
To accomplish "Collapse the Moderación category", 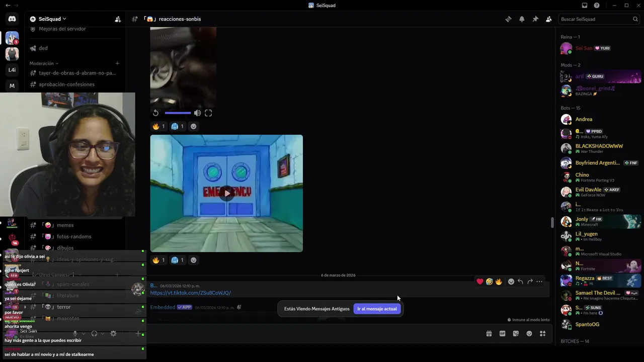I will point(44,63).
